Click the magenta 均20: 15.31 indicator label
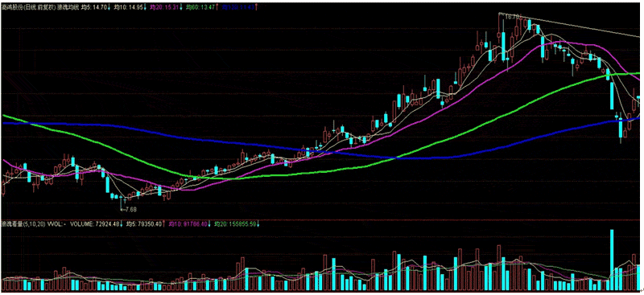 164,7
